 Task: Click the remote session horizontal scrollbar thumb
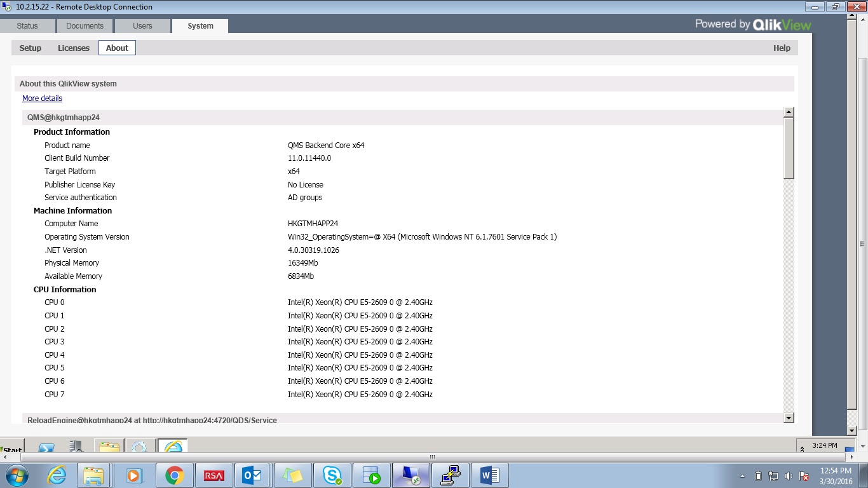coord(432,457)
